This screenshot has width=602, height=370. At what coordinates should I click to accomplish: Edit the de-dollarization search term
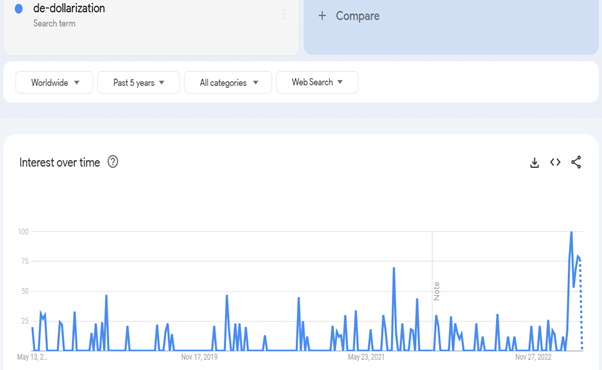point(69,8)
